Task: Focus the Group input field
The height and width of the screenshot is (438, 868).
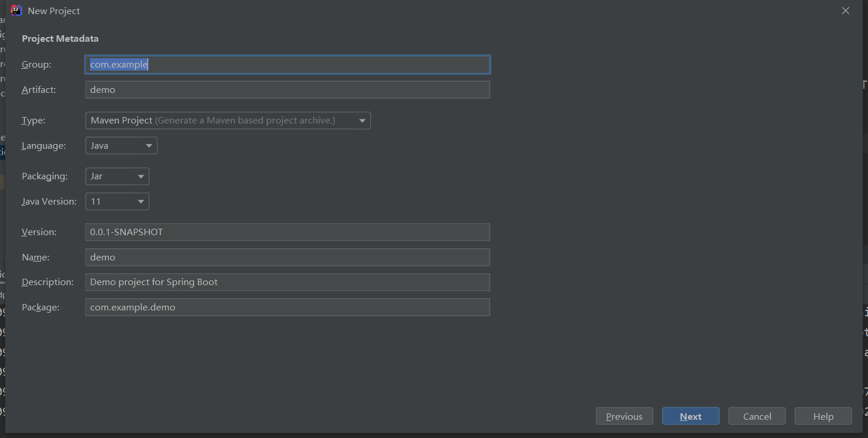Action: click(x=287, y=65)
